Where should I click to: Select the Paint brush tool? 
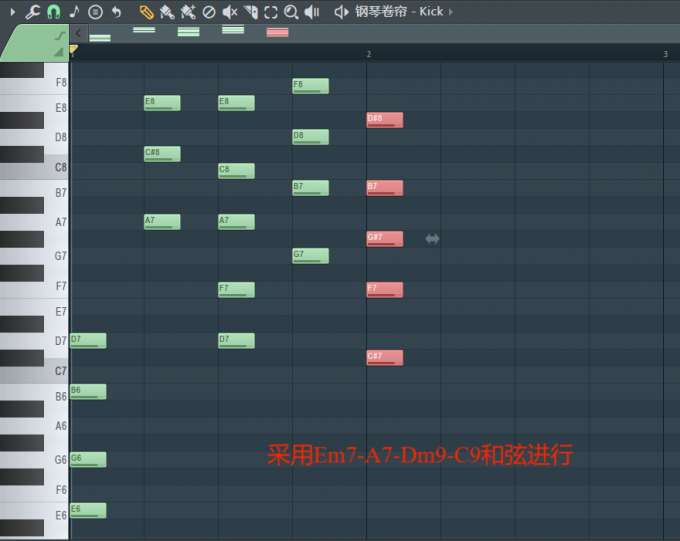click(x=167, y=12)
